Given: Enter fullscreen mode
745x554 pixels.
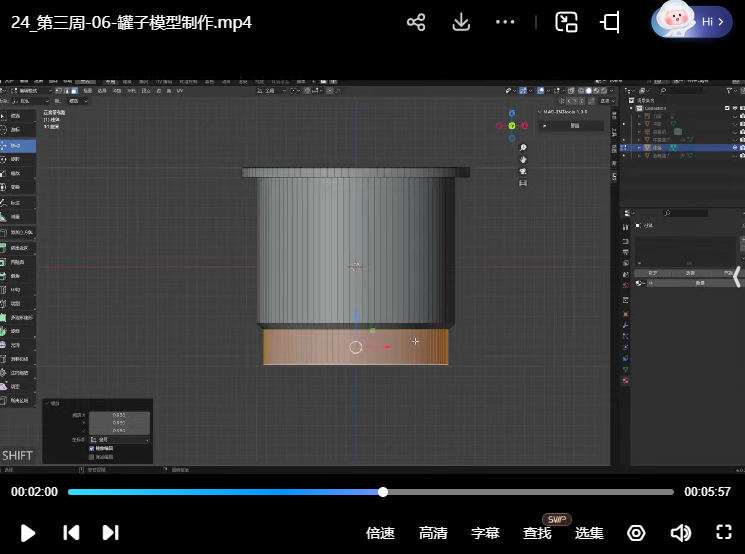Looking at the screenshot, I should [x=724, y=532].
